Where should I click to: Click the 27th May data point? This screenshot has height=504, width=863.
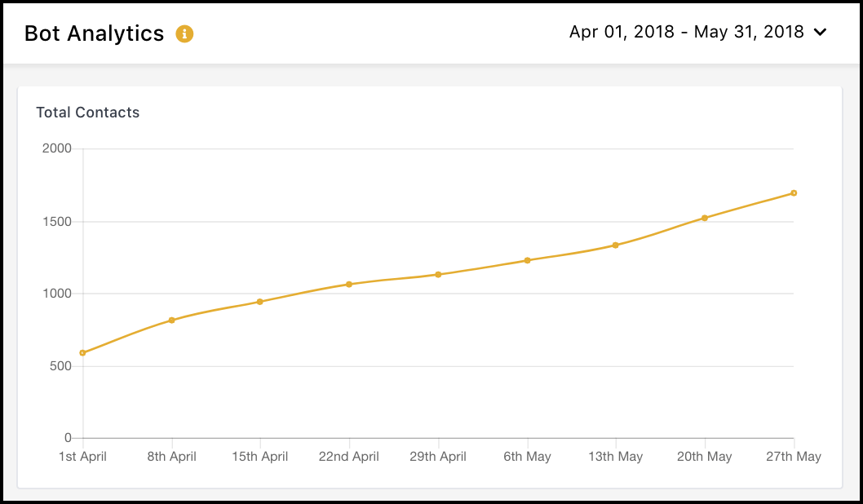coord(794,193)
